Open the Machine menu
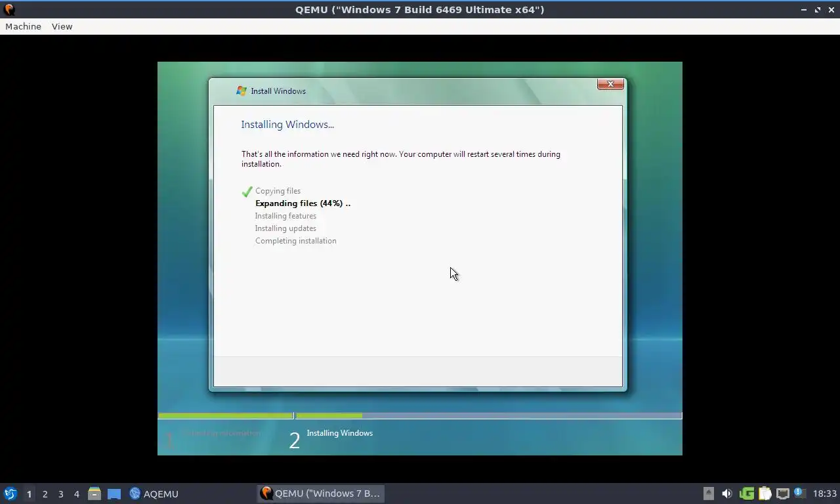840x504 pixels. click(23, 26)
